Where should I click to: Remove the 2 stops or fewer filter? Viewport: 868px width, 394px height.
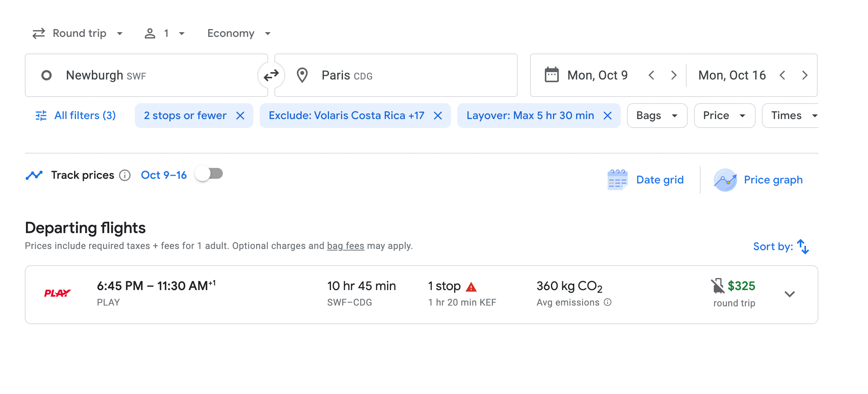pos(240,116)
